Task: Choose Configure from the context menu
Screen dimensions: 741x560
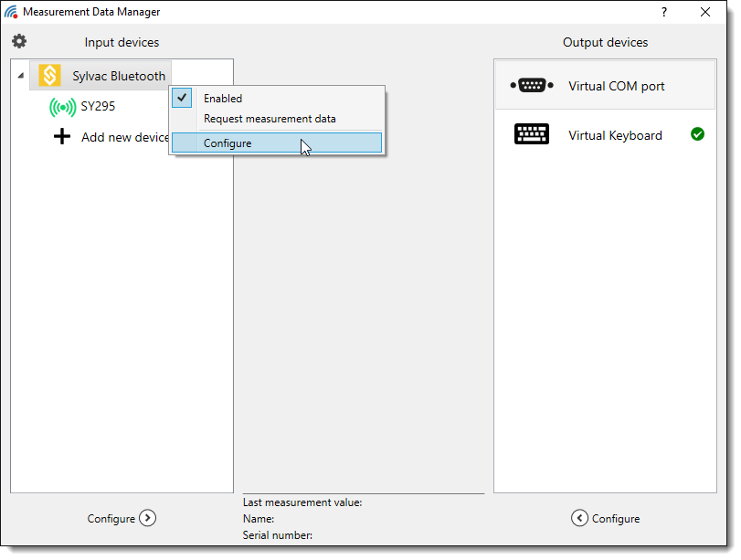Action: 228,143
